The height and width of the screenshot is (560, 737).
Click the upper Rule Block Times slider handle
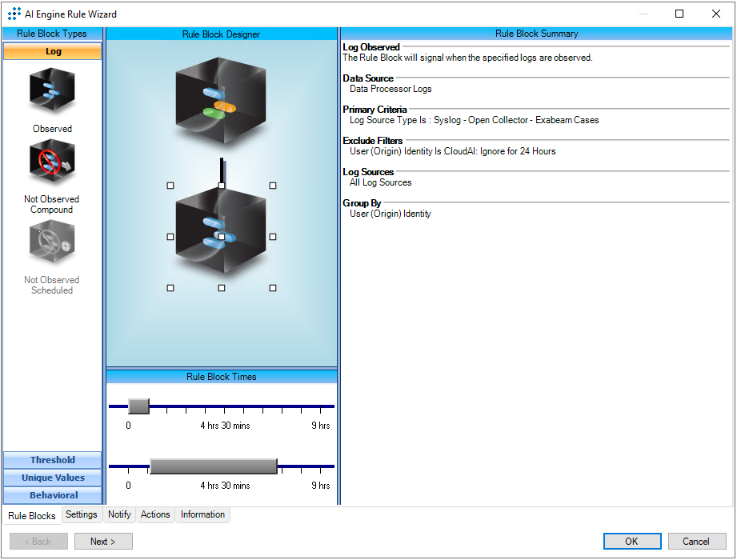[138, 406]
